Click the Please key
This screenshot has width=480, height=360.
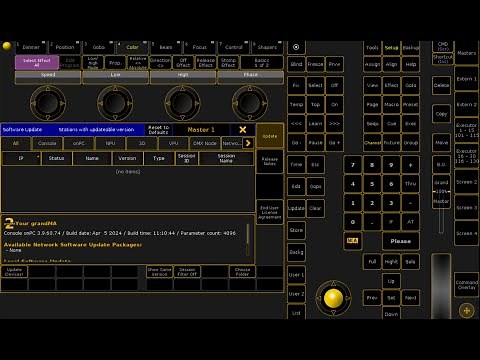[x=401, y=241]
